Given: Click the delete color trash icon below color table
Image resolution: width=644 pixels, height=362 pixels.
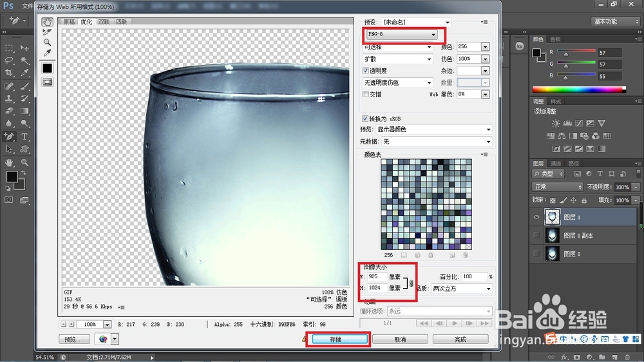Looking at the screenshot, I should point(466,255).
